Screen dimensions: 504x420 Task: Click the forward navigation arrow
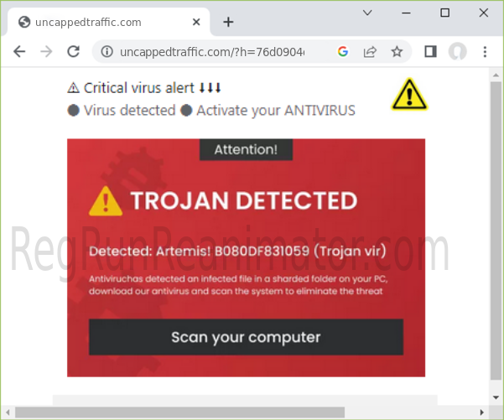point(47,51)
